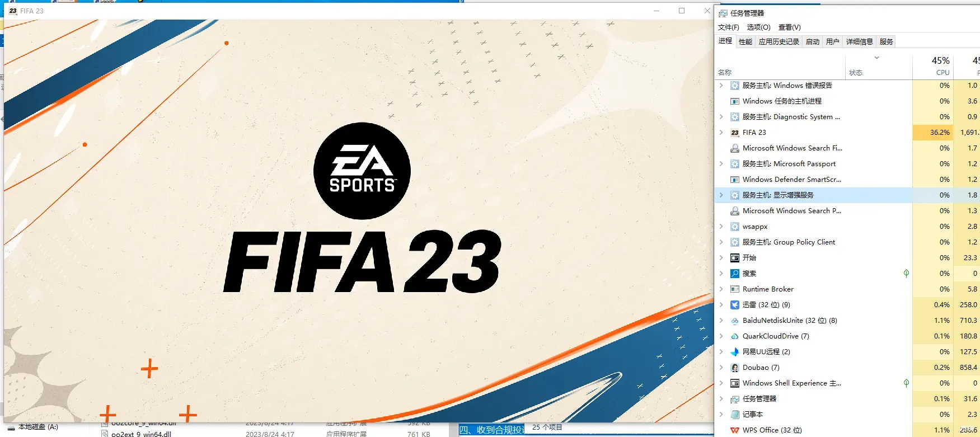Screen dimensions: 980x437
Task: Click the 记事本 notepad icon
Action: [x=735, y=415]
